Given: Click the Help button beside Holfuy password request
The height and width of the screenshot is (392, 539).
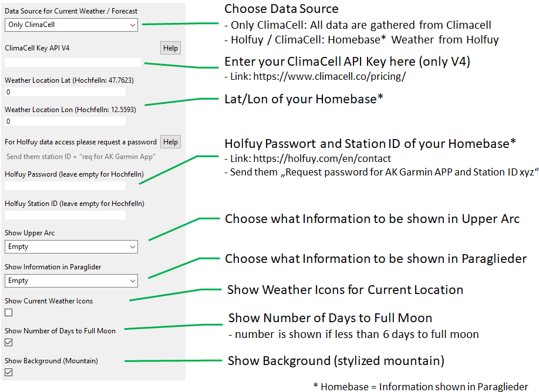Looking at the screenshot, I should pos(170,142).
